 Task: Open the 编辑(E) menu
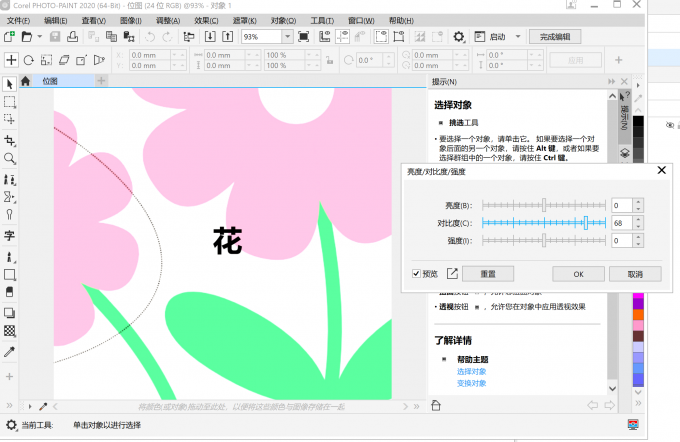(x=56, y=21)
